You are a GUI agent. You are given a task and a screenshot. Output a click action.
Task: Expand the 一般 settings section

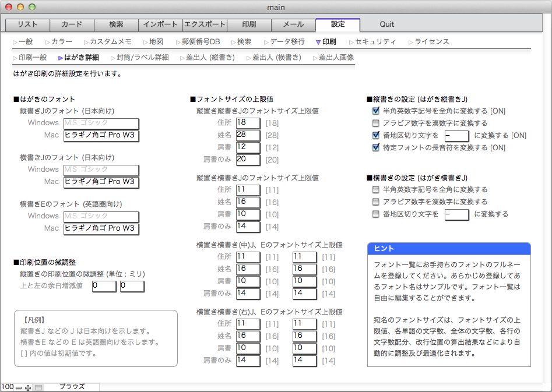26,42
